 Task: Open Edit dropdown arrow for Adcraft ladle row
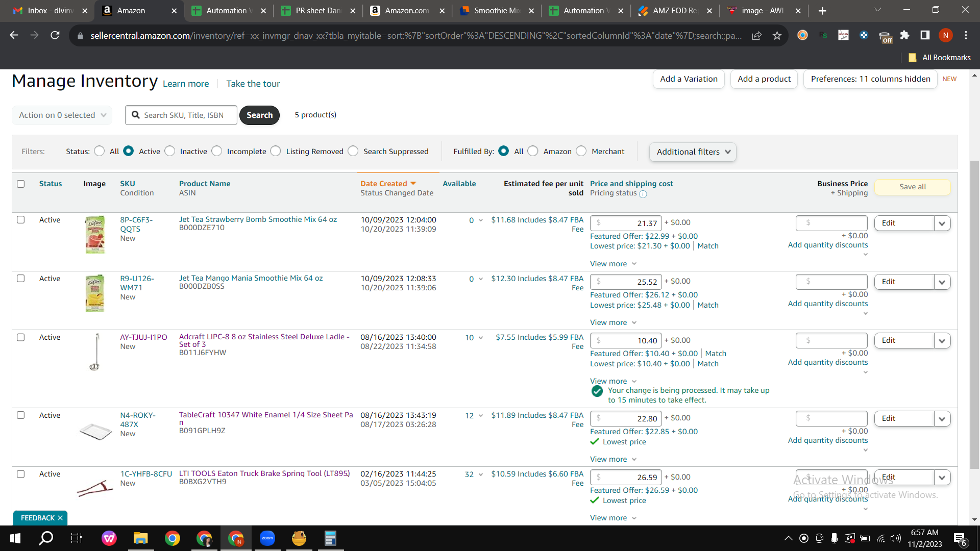(x=942, y=341)
